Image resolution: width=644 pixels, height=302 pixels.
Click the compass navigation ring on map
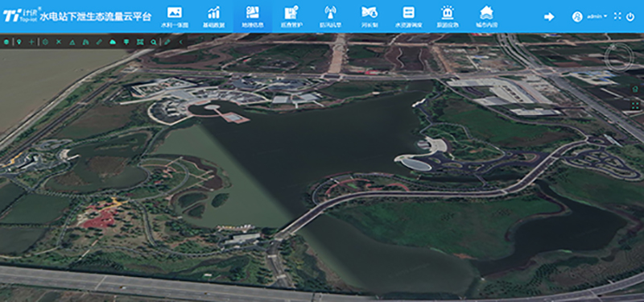[619, 57]
